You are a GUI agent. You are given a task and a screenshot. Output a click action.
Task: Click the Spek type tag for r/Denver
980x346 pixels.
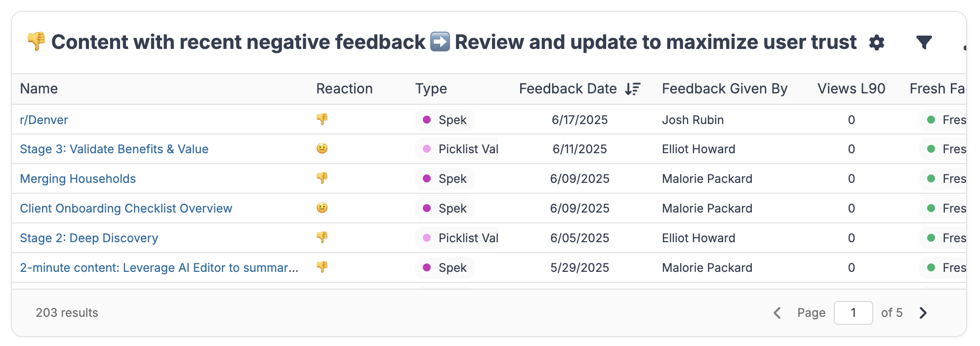pos(445,120)
